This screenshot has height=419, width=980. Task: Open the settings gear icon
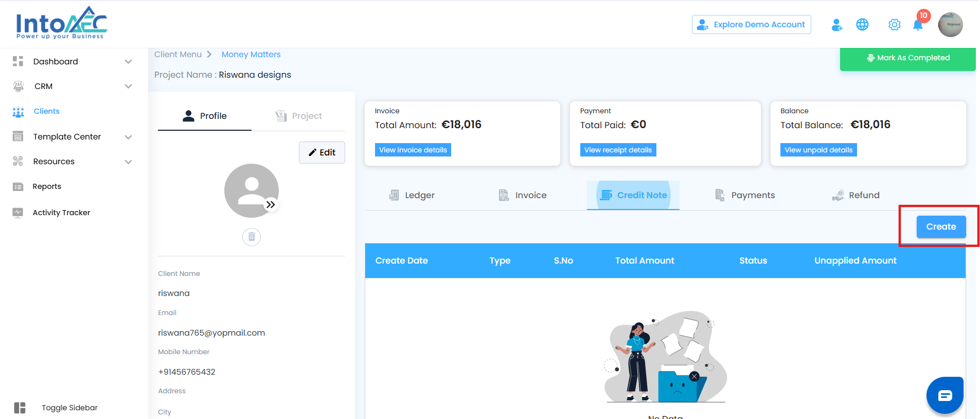(x=895, y=25)
